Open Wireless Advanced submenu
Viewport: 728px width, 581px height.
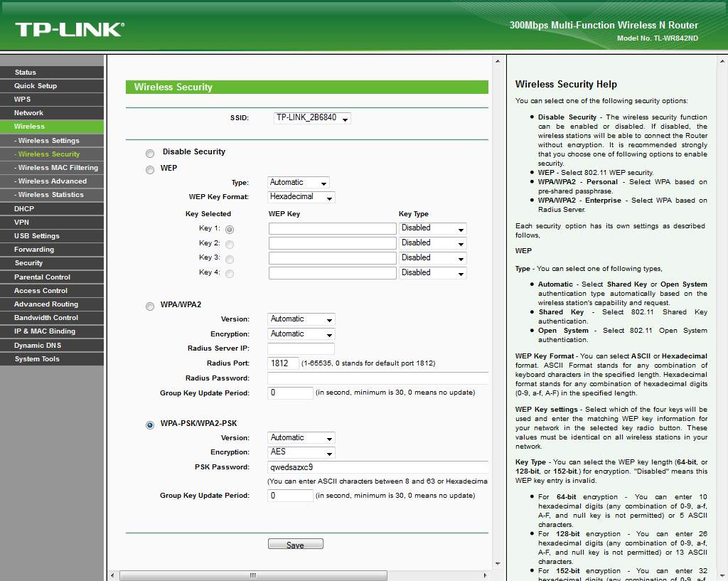pos(52,181)
